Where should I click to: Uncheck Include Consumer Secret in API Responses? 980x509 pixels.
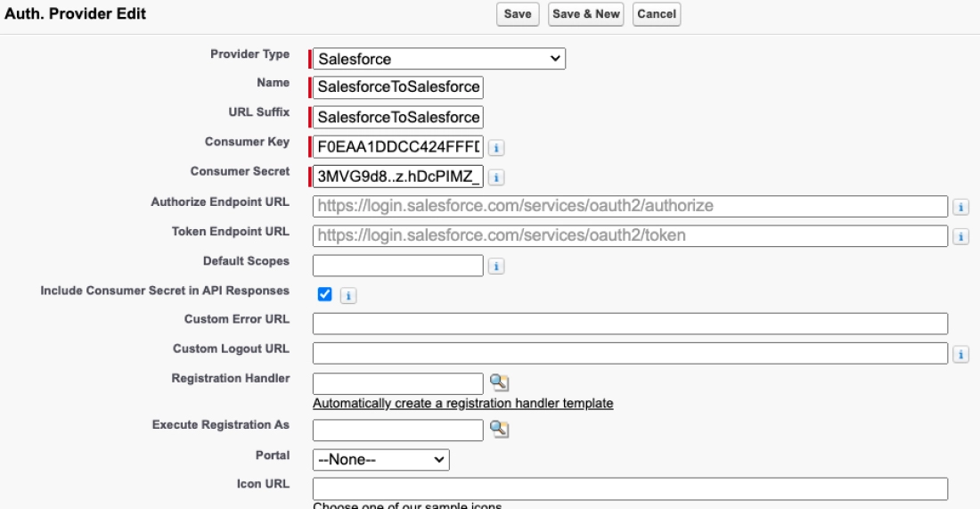coord(324,294)
